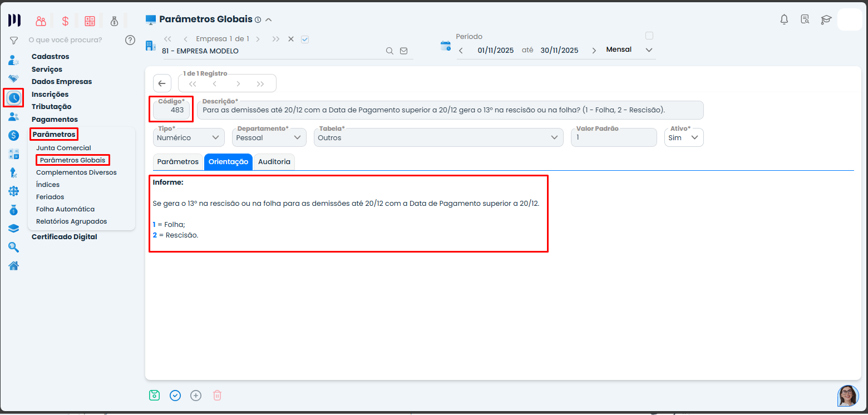
Task: Open the Cadastros menu
Action: click(51, 56)
